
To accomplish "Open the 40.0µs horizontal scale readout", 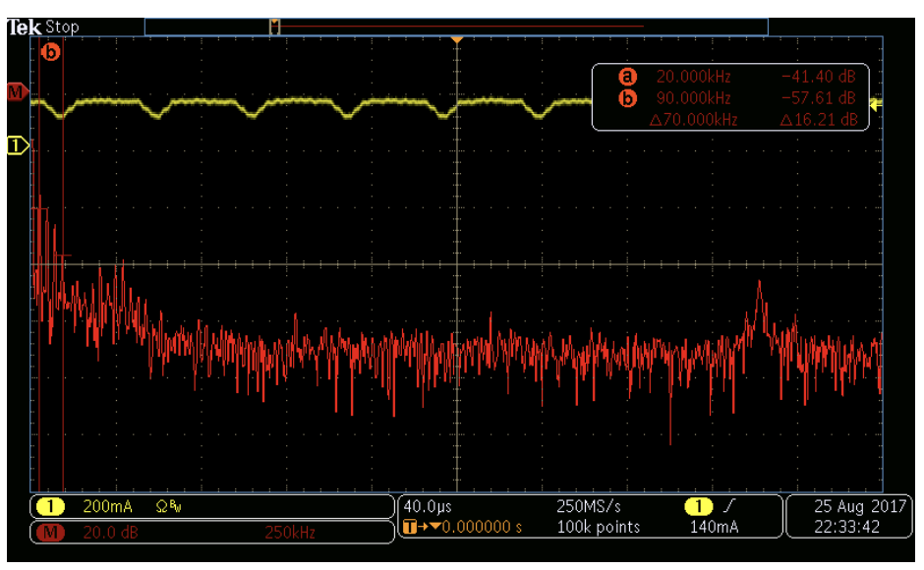I will [428, 507].
